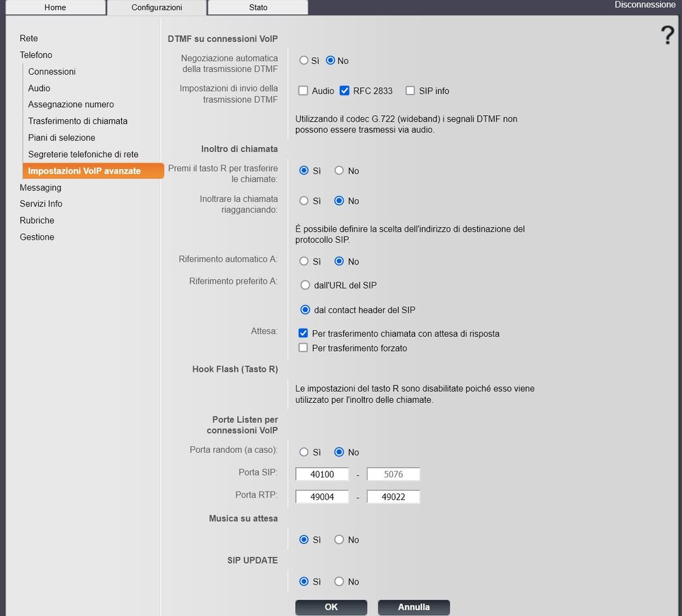Switch to the Stato tab
This screenshot has height=616, width=682.
[258, 7]
